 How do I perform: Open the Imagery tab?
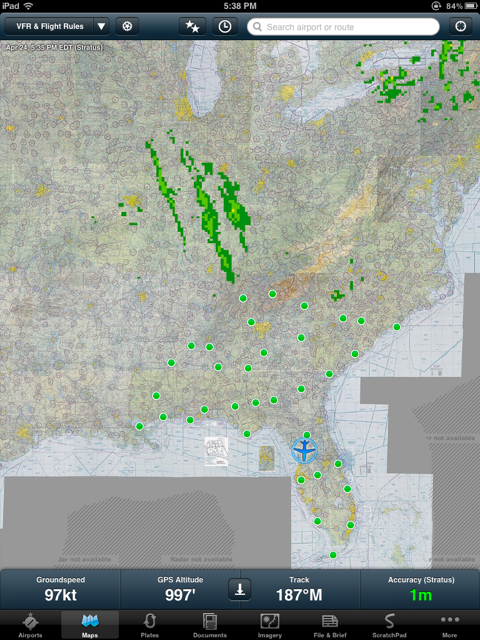pos(269,625)
